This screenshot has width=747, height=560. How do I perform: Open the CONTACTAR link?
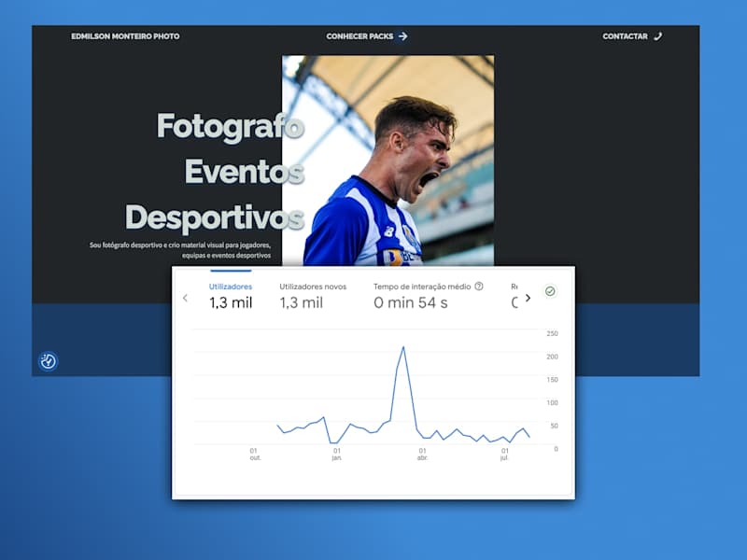[x=625, y=36]
